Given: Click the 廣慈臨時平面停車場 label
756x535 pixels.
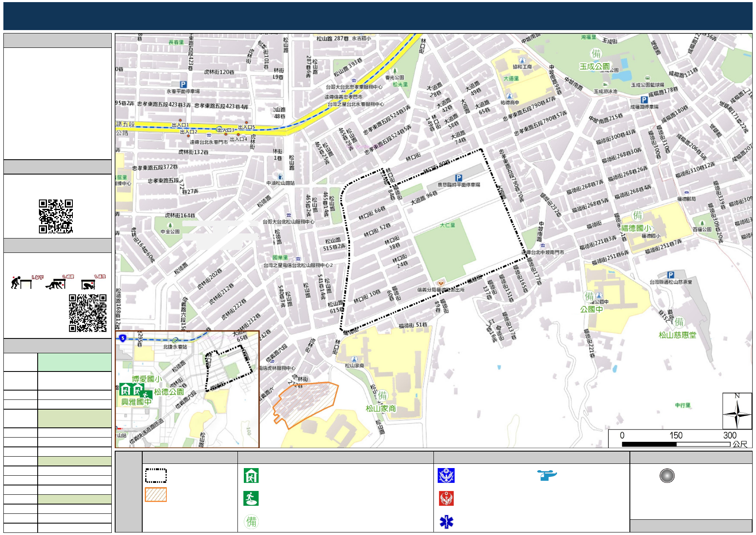Looking at the screenshot, I should click(458, 185).
